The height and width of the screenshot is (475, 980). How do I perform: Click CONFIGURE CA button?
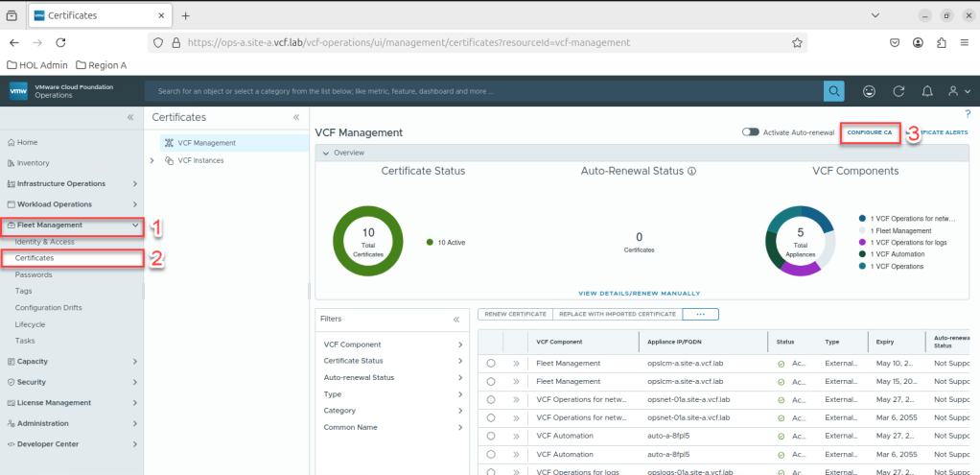click(869, 132)
